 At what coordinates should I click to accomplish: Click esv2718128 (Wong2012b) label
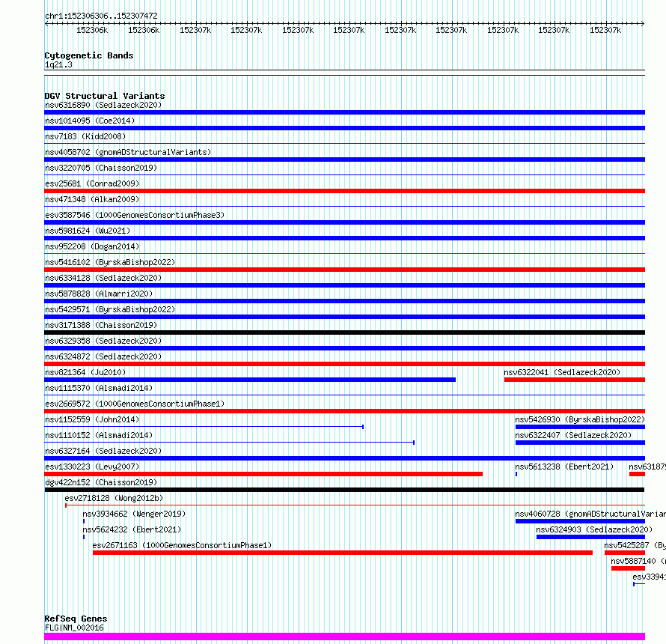114,498
